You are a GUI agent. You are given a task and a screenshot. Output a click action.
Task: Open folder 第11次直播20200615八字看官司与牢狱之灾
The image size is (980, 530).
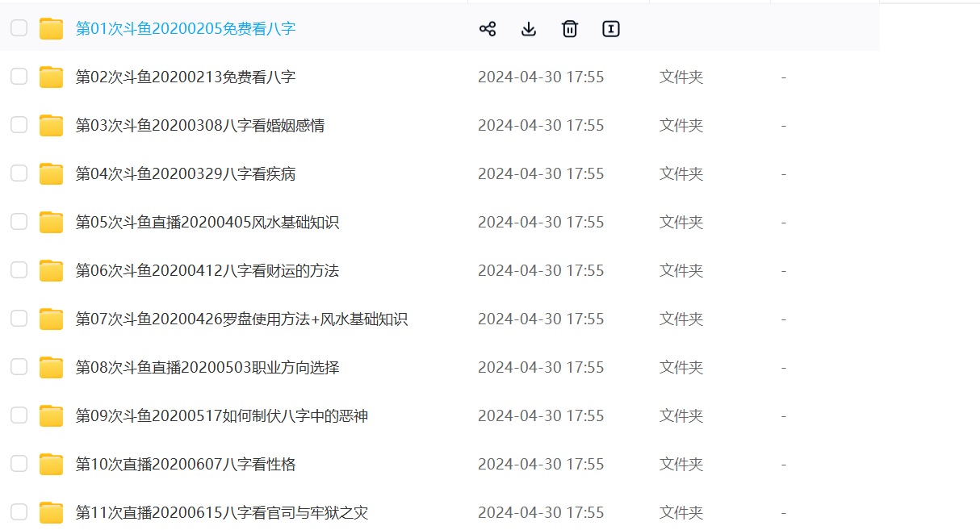pyautogui.click(x=222, y=512)
